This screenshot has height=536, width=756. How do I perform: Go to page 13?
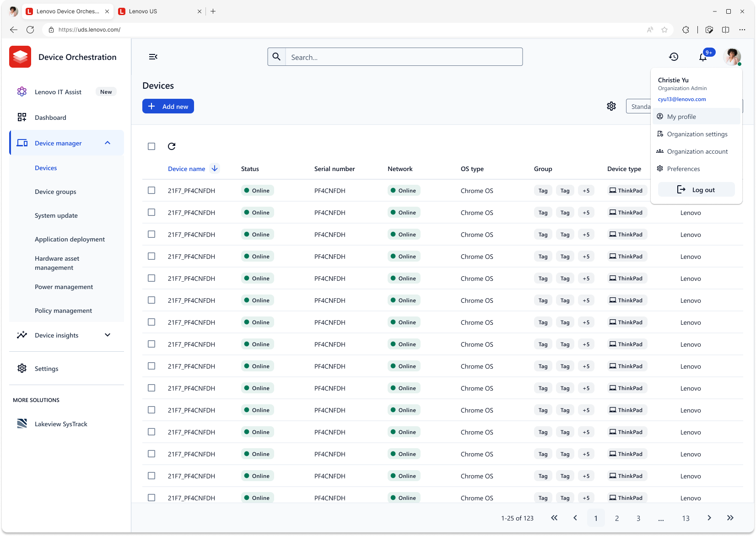686,518
